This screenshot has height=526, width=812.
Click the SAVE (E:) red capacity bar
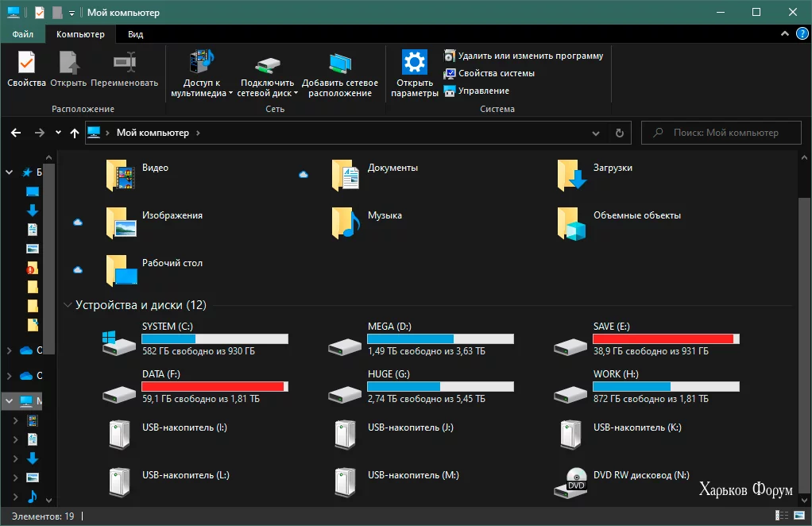[665, 338]
